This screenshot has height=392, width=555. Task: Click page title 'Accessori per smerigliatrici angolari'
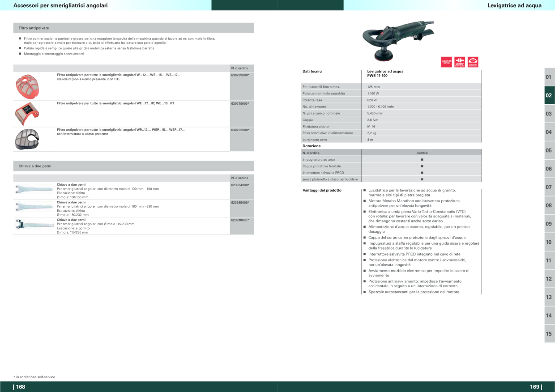pyautogui.click(x=61, y=5)
